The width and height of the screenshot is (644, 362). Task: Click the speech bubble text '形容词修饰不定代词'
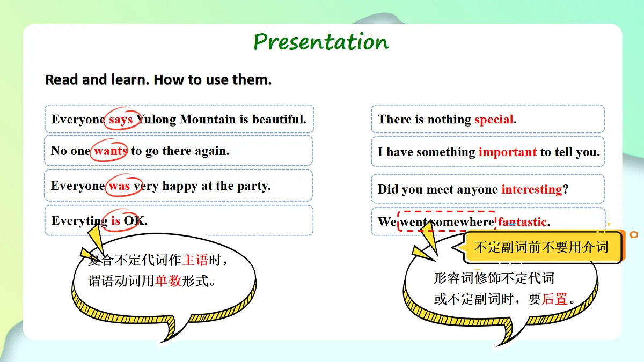494,278
